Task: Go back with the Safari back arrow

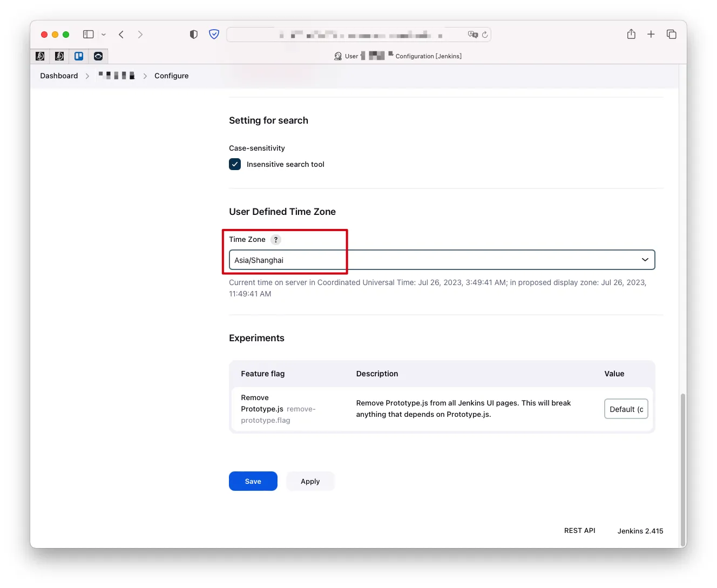Action: coord(121,34)
